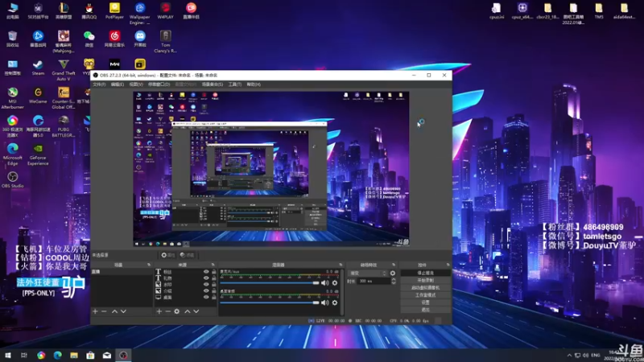Open the 桌面音频 audio settings gear
644x362 pixels.
[335, 302]
